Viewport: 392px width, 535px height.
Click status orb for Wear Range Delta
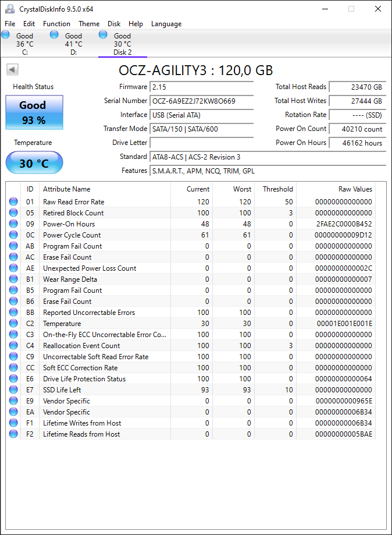click(x=13, y=279)
